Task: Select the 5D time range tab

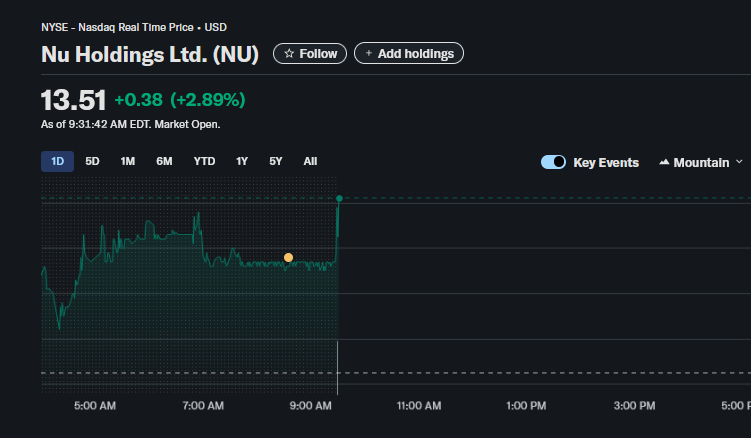Action: (x=92, y=161)
